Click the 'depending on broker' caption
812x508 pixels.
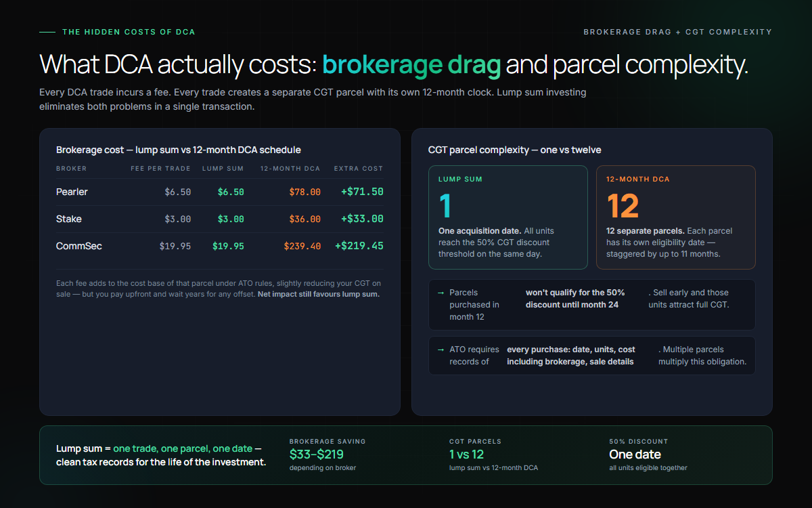[x=323, y=468]
